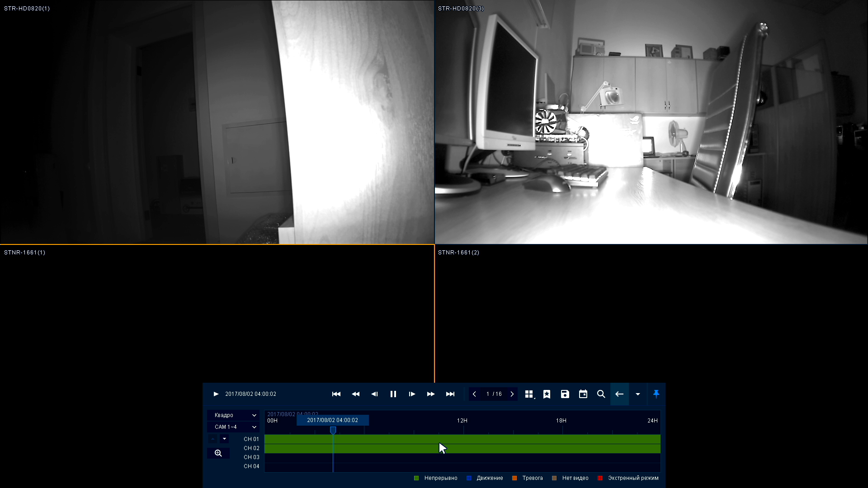Toggle the pin on the playback panel

(656, 394)
